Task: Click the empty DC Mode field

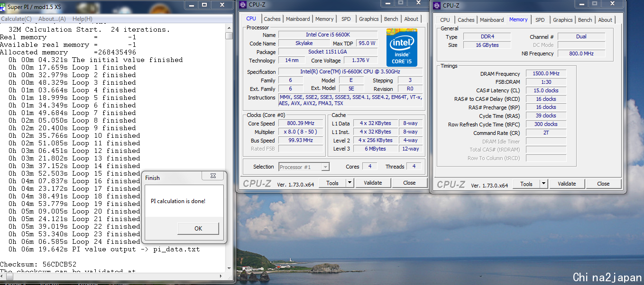Action: pyautogui.click(x=581, y=45)
